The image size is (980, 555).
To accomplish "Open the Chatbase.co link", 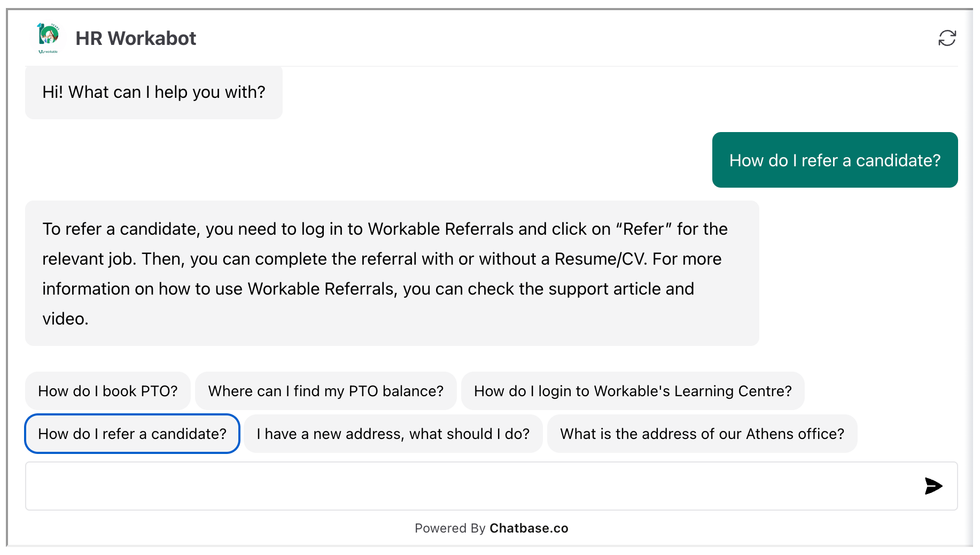I will click(x=529, y=528).
